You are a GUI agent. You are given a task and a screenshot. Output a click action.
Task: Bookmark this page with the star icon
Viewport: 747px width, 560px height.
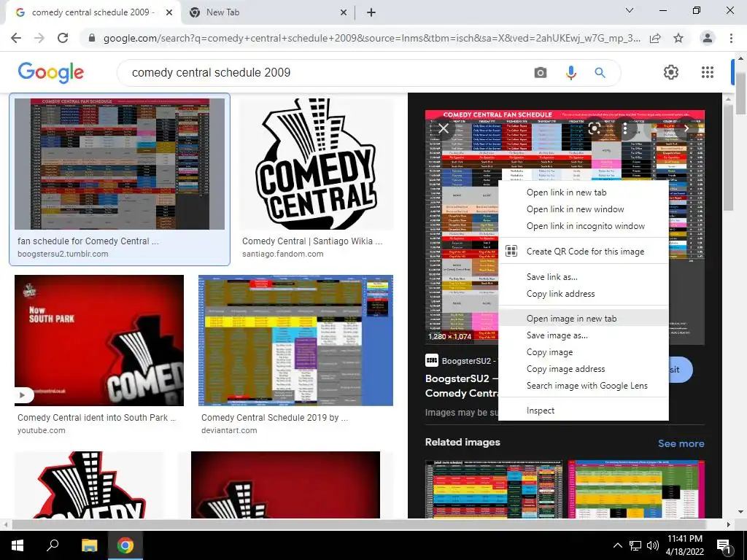coord(678,38)
